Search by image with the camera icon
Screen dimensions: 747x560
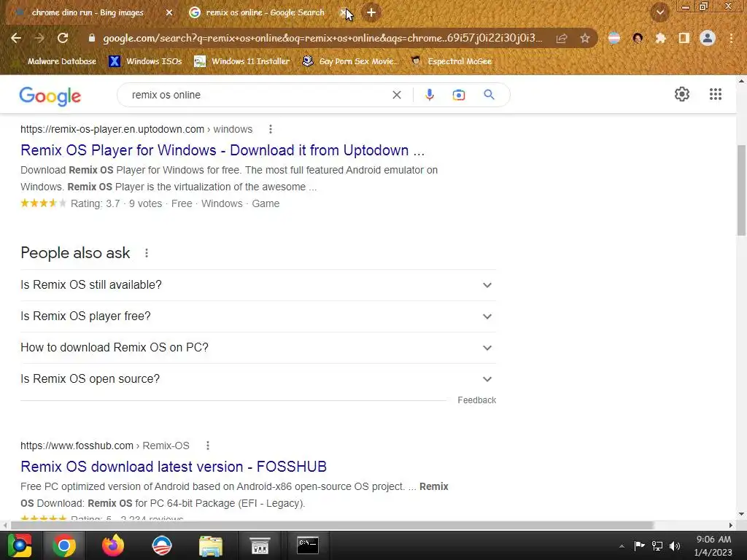[458, 95]
